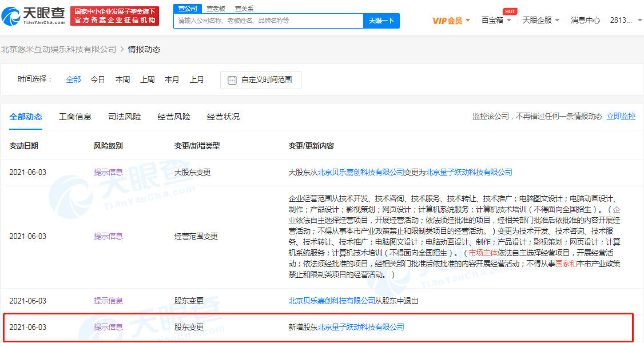Click the 天眼一下 search button
This screenshot has height=343, width=644.
[381, 21]
